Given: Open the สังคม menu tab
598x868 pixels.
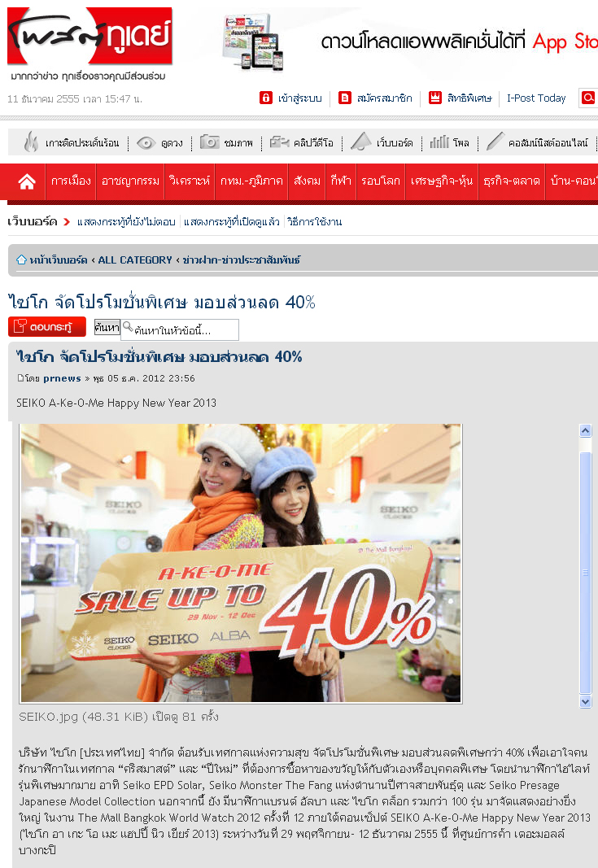Looking at the screenshot, I should tap(307, 181).
